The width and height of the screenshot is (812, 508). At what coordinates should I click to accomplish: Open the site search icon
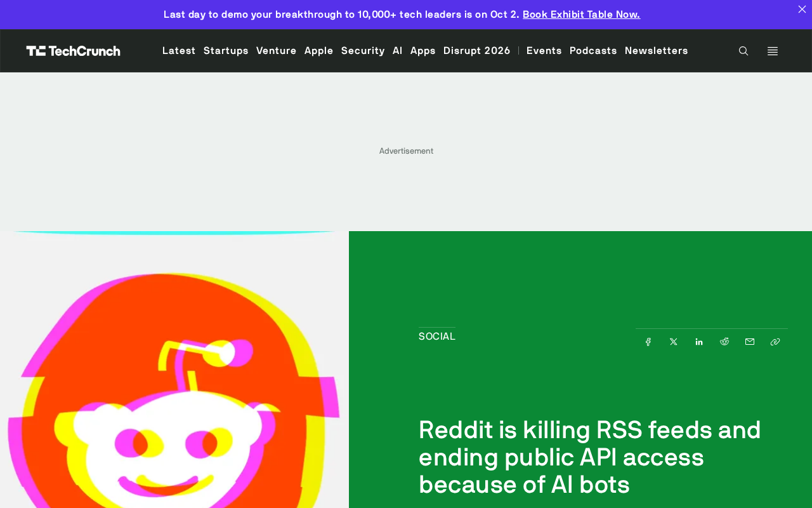point(743,51)
